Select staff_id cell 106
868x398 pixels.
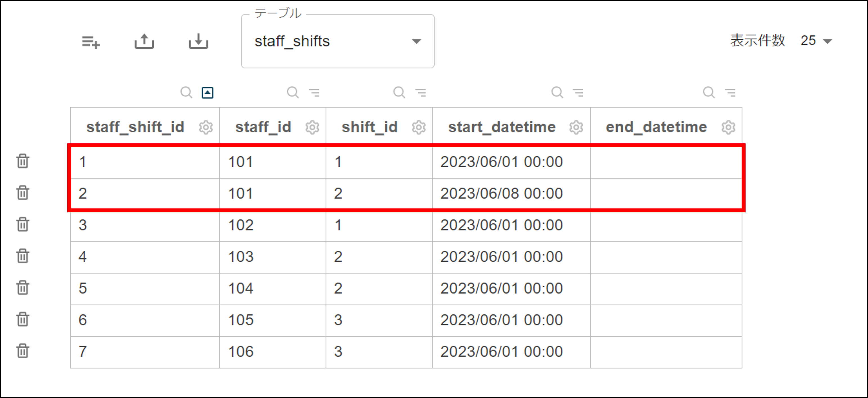(x=273, y=352)
